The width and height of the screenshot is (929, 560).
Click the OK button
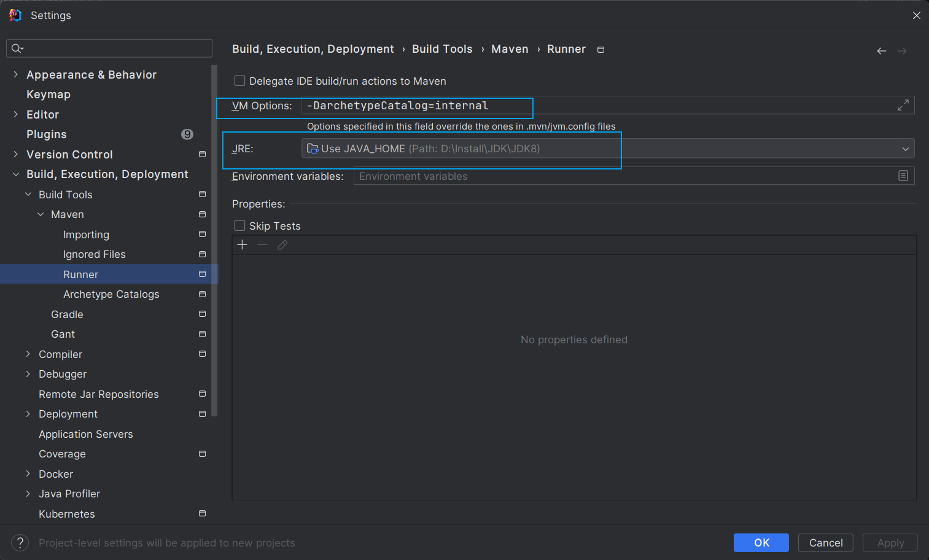click(x=761, y=542)
